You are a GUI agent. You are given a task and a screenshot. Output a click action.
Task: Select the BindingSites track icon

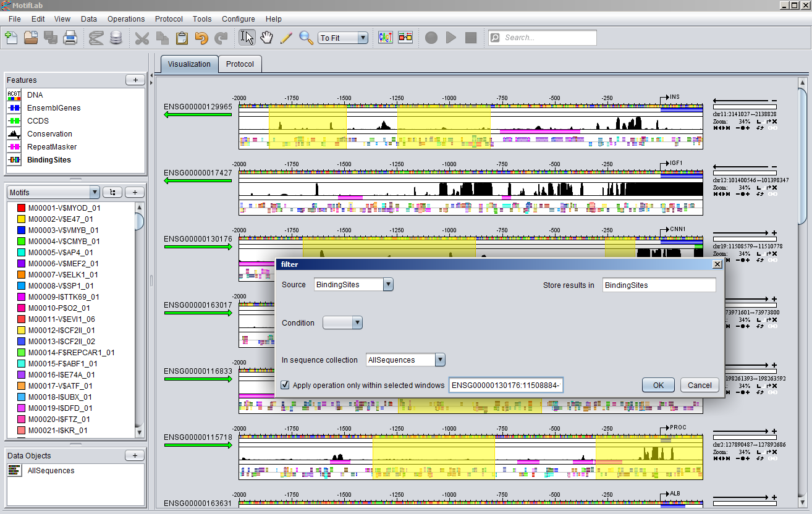[x=14, y=159]
